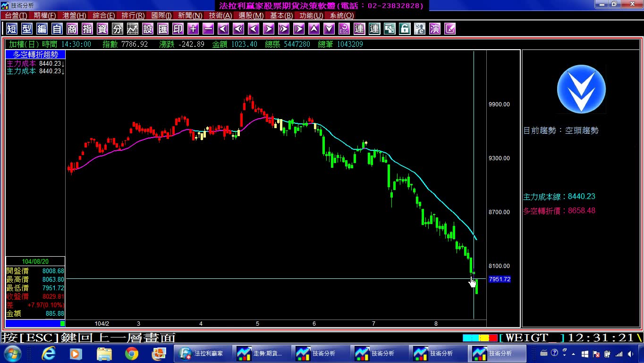Screen dimensions: 644x363
Task: Click the 多空轉折趨勢 header label
Action: (x=35, y=54)
